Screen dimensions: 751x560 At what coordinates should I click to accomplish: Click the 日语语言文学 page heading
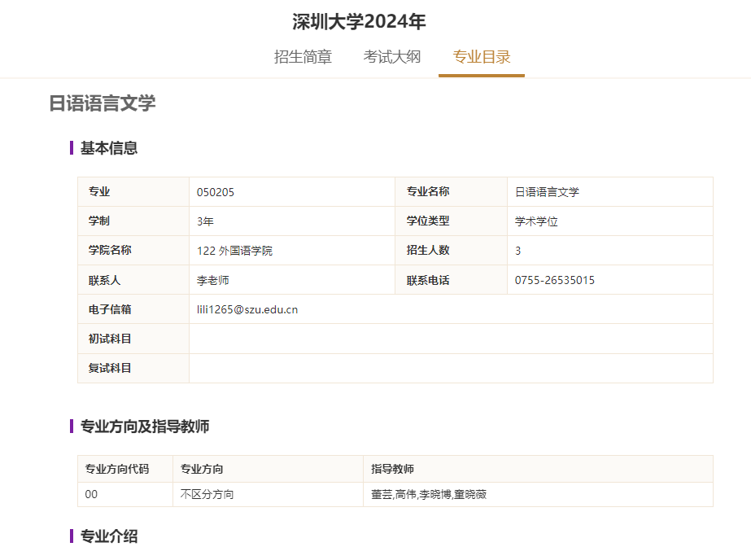pos(103,103)
